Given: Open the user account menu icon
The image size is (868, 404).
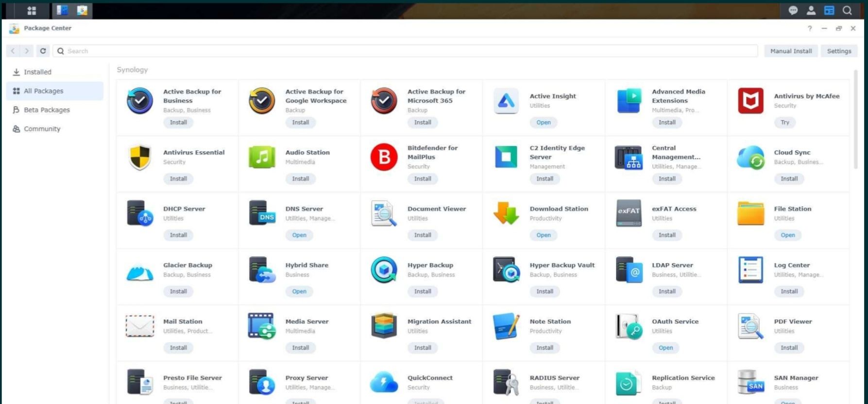Looking at the screenshot, I should [811, 10].
